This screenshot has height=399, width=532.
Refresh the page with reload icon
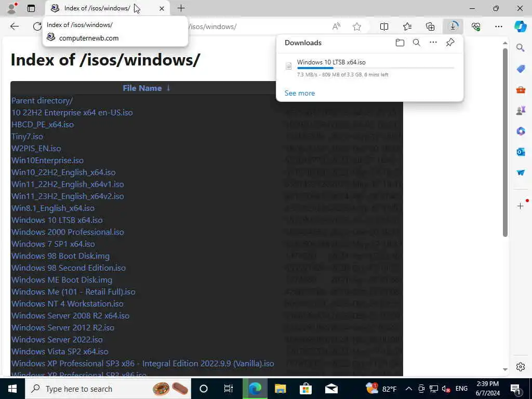pyautogui.click(x=37, y=26)
